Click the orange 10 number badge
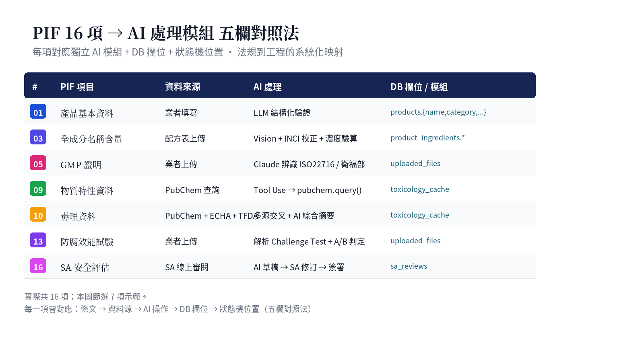This screenshot has height=362, width=644. click(x=38, y=214)
